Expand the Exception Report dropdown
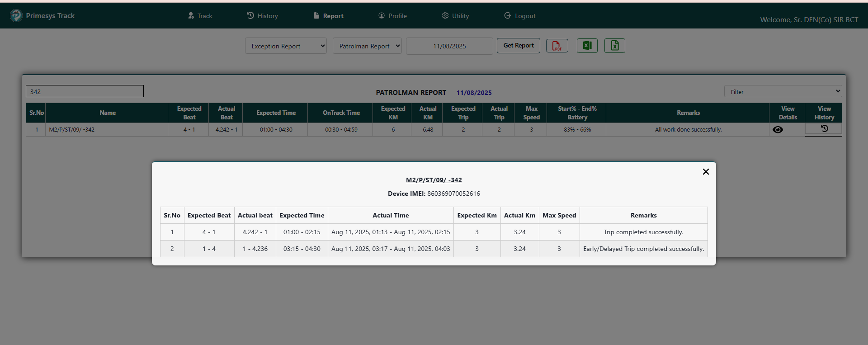 pyautogui.click(x=286, y=46)
